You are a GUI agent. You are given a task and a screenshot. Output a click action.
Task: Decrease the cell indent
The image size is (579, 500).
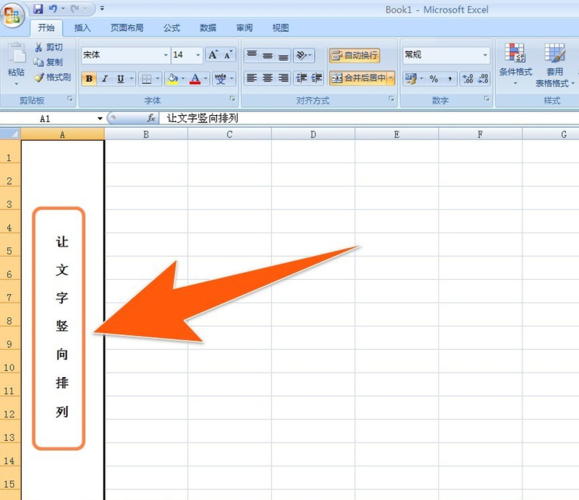point(301,78)
